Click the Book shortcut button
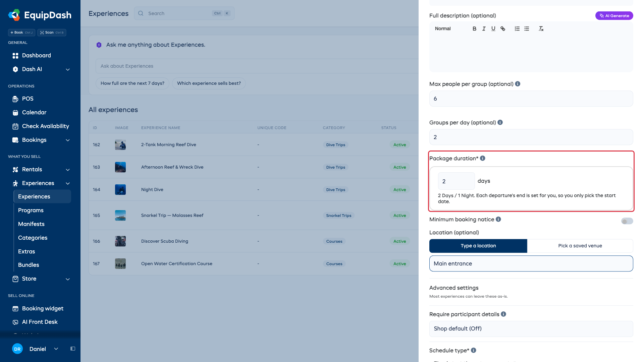644x362 pixels. click(x=21, y=33)
